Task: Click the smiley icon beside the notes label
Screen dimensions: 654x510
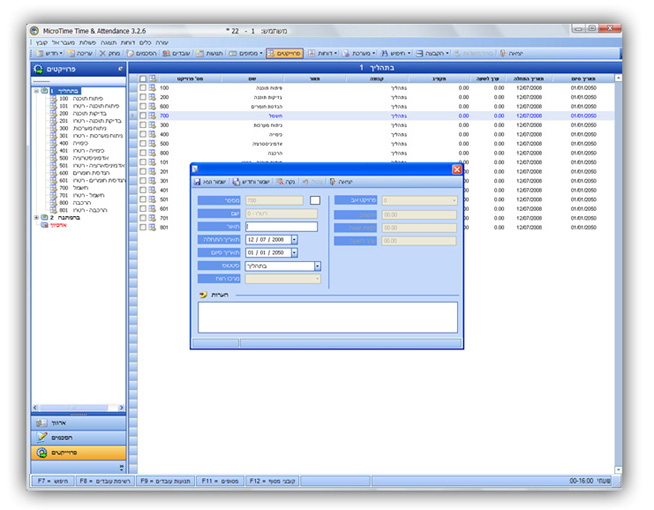Action: 203,295
